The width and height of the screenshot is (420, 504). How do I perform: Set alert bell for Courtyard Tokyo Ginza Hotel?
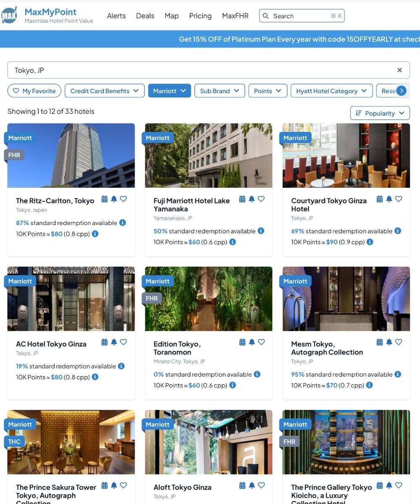pos(389,199)
